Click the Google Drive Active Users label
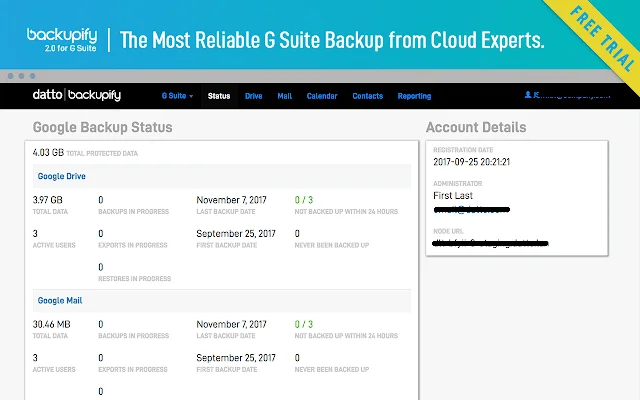The image size is (640, 400). coord(54,245)
